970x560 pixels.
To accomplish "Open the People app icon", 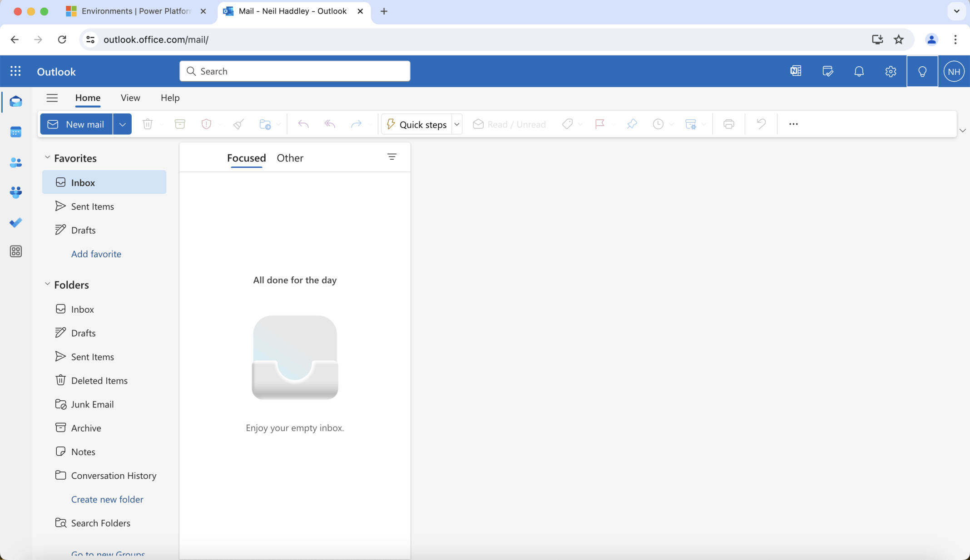I will pyautogui.click(x=16, y=162).
